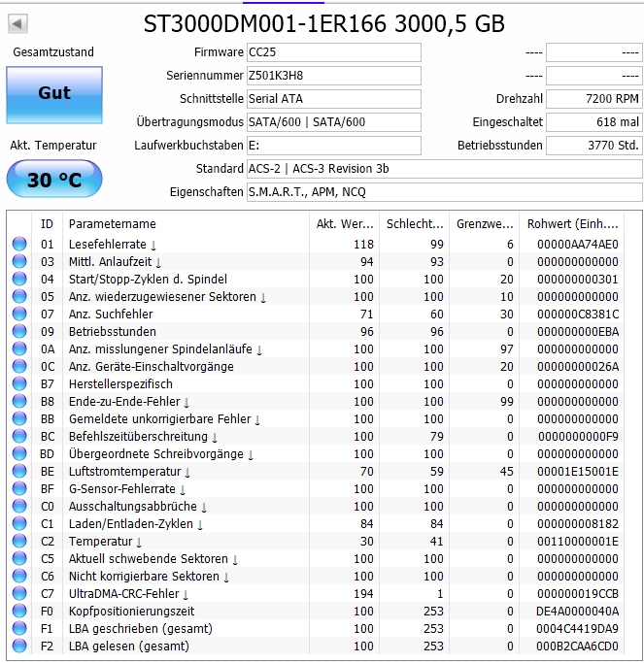Click status orb for Befehlszeitüberschreitung row

[x=19, y=436]
